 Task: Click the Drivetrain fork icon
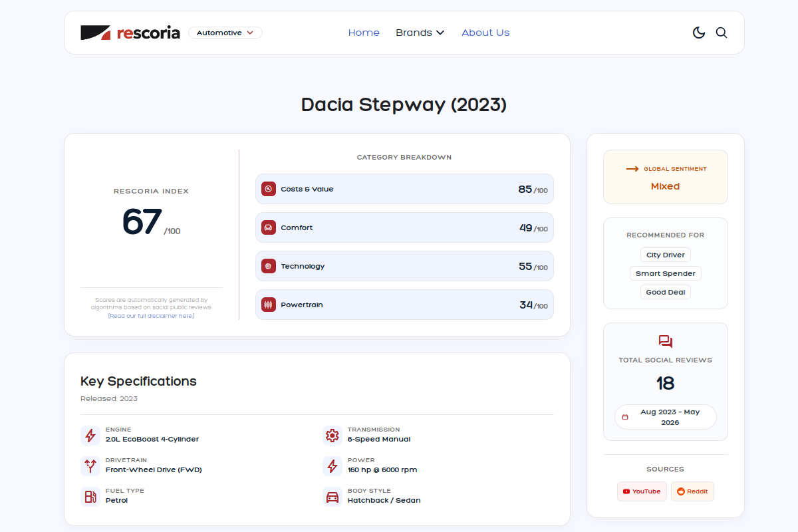click(90, 466)
